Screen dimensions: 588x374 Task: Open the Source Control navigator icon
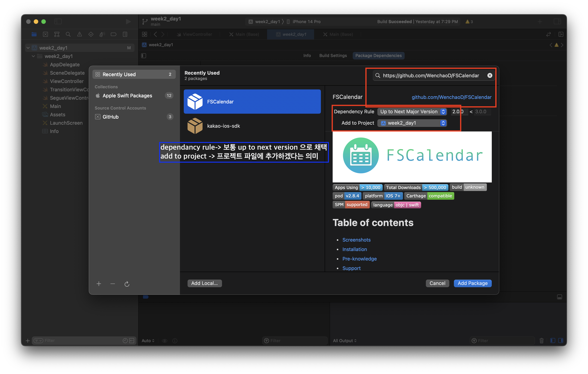(45, 34)
